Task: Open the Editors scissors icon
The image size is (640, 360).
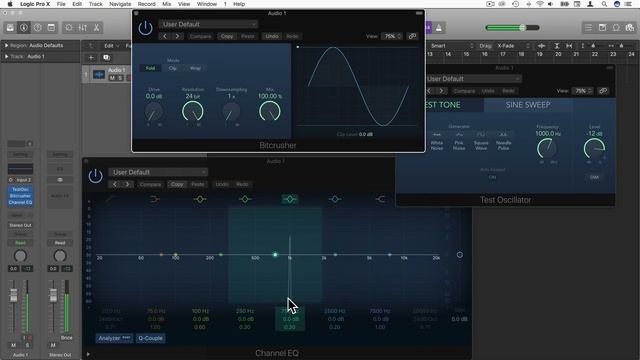Action: (x=96, y=28)
